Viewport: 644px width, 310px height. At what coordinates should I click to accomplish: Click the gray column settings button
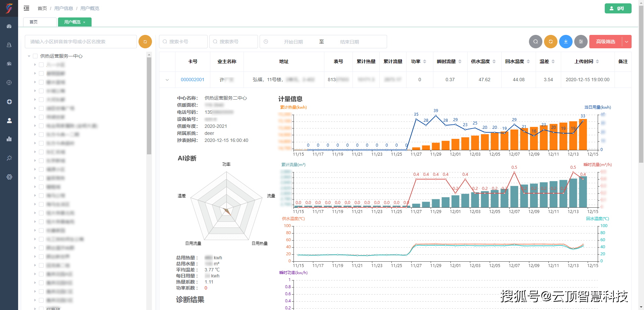(x=581, y=42)
